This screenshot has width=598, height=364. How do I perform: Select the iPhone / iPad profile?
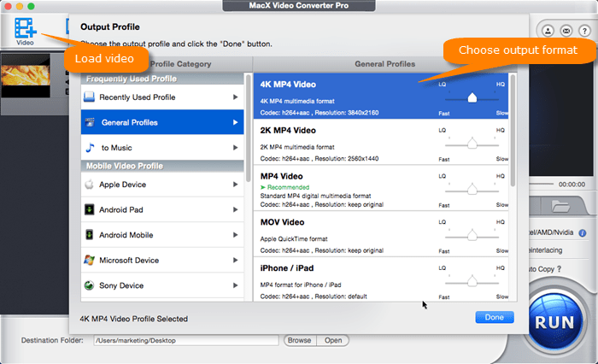tap(381, 279)
